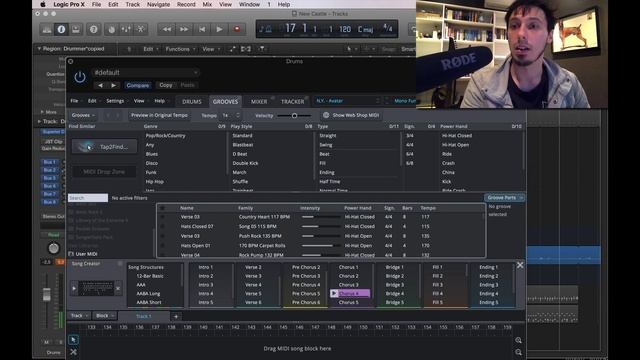Select Pop/Rock/Country genre filter
Screen dimensions: 640x360
pyautogui.click(x=165, y=136)
